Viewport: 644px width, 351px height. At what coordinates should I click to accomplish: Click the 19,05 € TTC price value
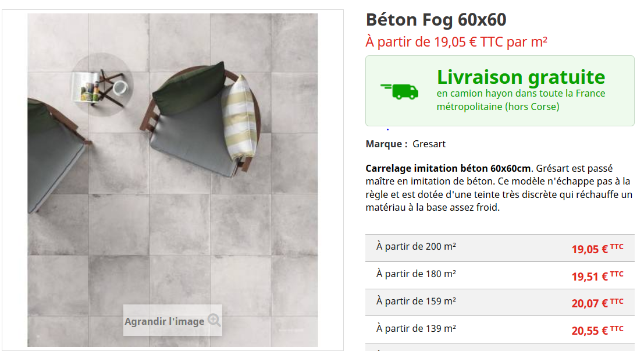(x=597, y=249)
